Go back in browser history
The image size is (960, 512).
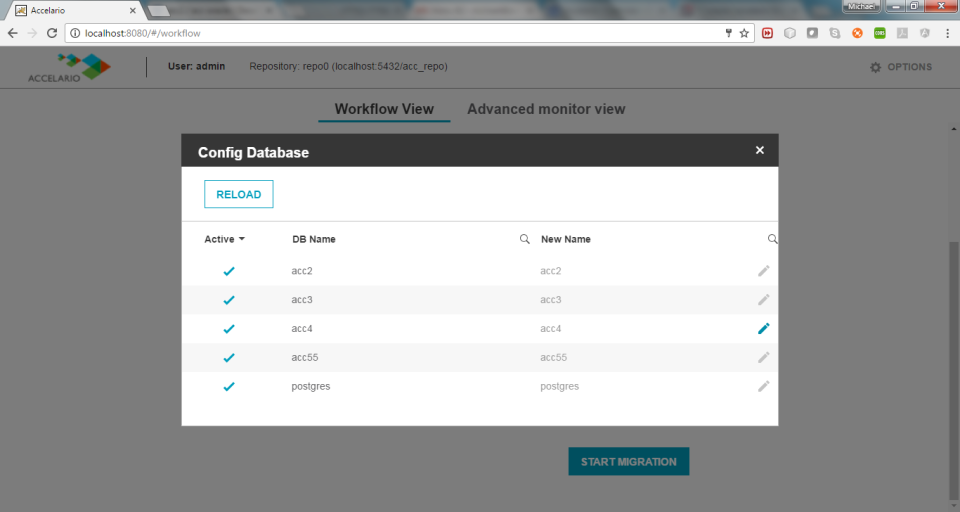(x=12, y=33)
